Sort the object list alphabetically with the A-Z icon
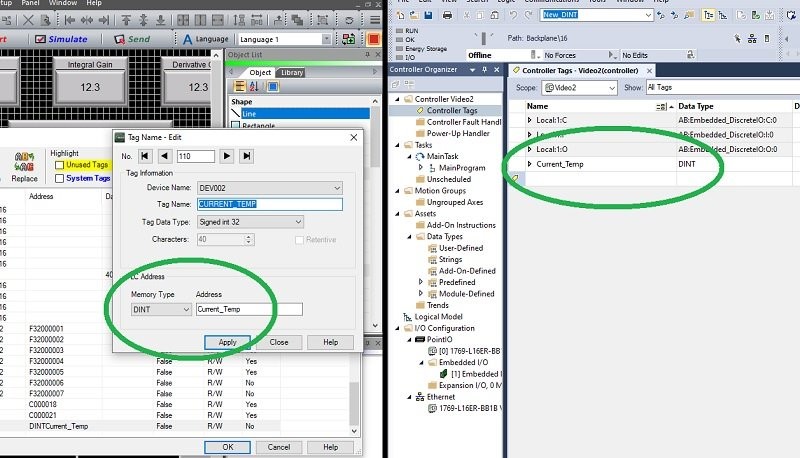 point(254,86)
